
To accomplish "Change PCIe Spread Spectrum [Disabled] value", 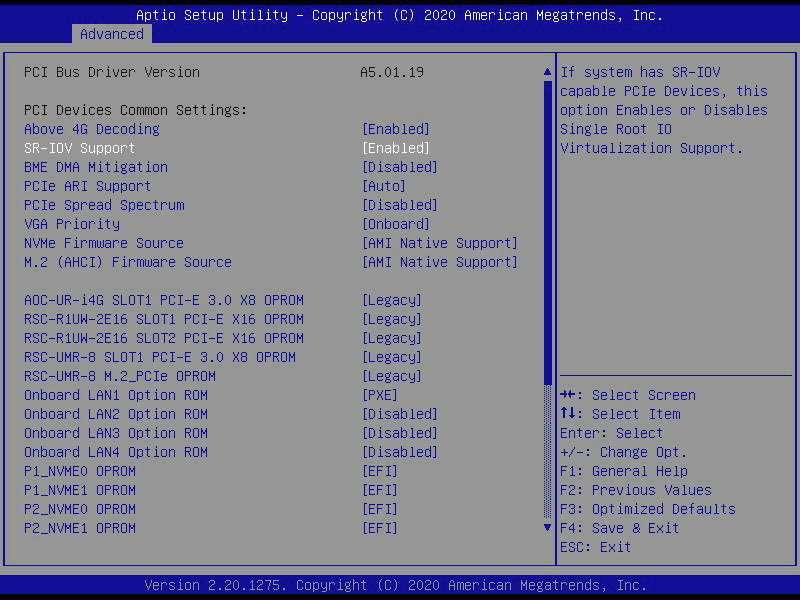I will pos(400,205).
